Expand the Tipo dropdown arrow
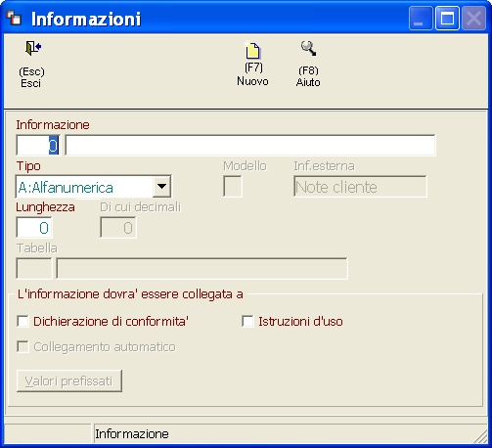 [x=161, y=187]
